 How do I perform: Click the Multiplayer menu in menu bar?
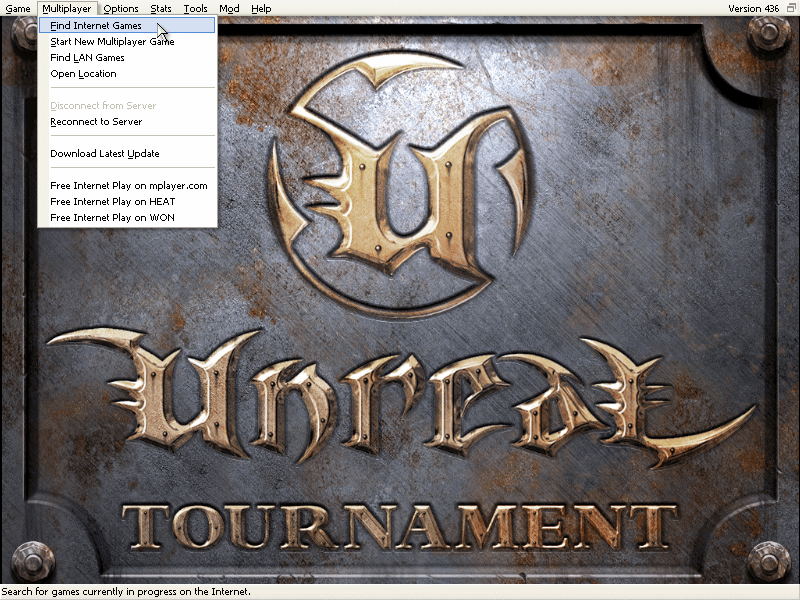66,8
